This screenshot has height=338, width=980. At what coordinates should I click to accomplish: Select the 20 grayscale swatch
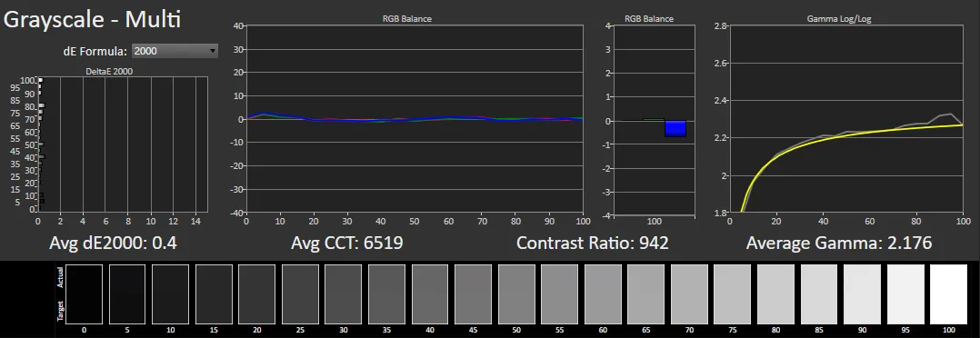pyautogui.click(x=257, y=293)
